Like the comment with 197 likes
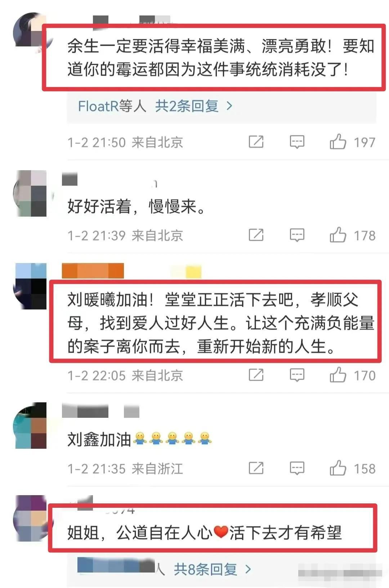 337,142
